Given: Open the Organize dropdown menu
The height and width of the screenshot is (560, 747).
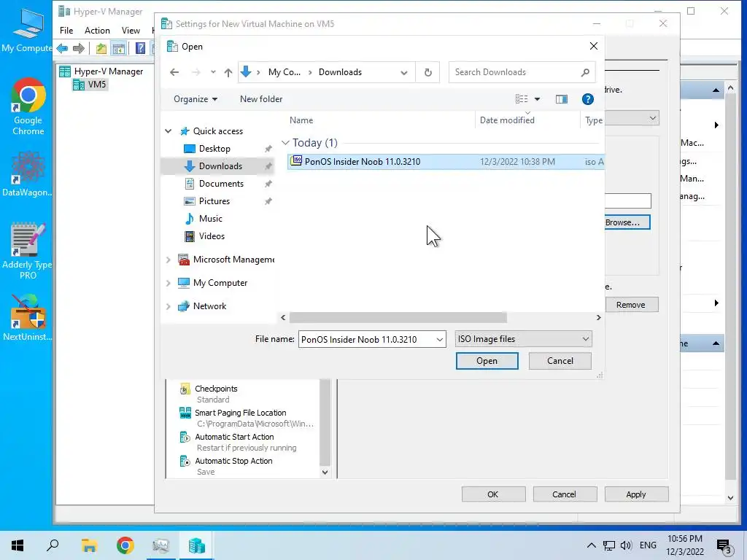Looking at the screenshot, I should (x=196, y=99).
